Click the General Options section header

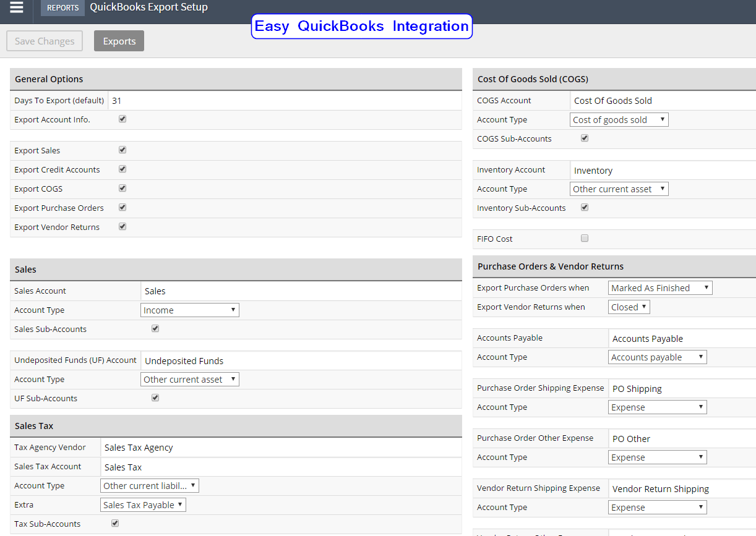(236, 79)
